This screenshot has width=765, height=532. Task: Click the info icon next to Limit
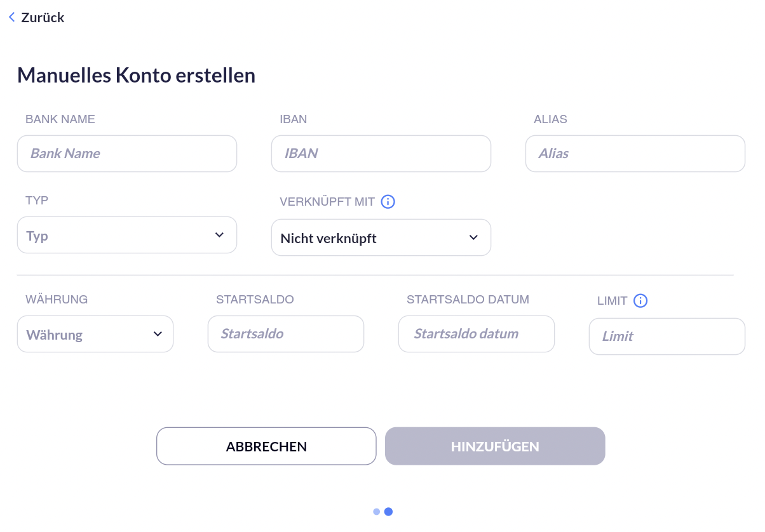click(x=640, y=301)
